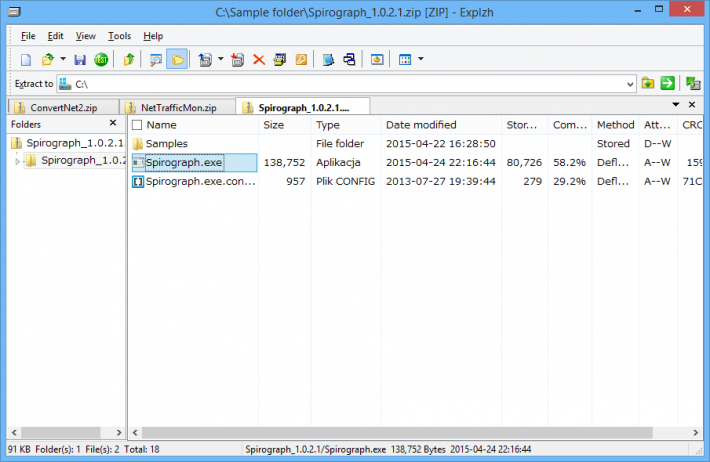The height and width of the screenshot is (462, 710).
Task: Toggle the Folders pane toolbar button
Action: 177,59
